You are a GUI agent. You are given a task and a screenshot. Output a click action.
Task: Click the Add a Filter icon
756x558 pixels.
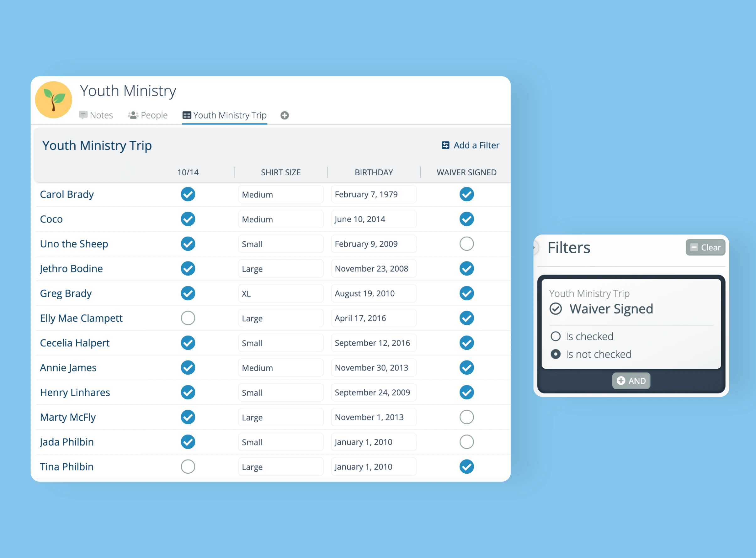point(445,145)
